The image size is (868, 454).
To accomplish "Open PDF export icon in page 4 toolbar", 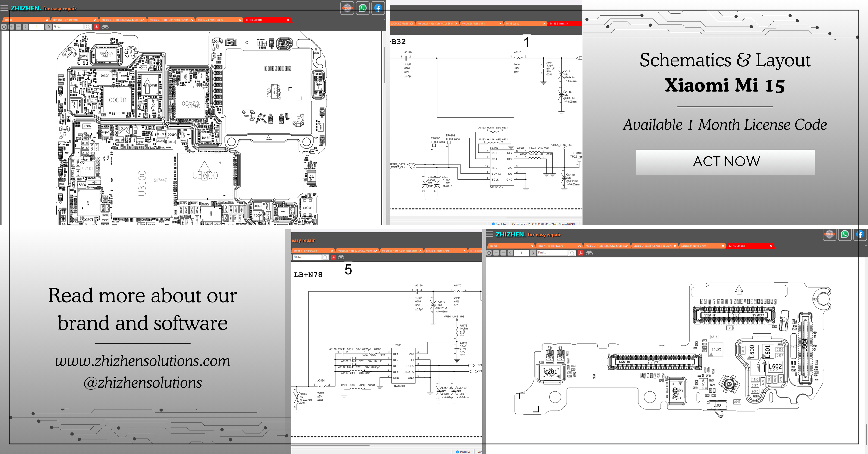I will [581, 253].
